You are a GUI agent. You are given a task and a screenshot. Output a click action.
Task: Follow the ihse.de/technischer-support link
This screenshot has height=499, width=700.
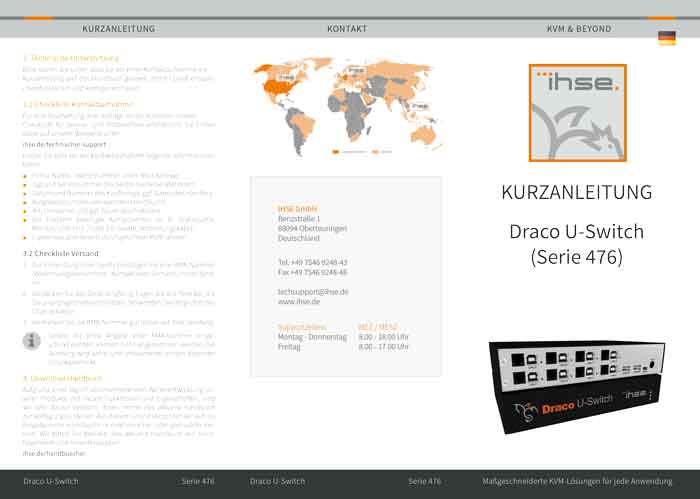click(62, 144)
